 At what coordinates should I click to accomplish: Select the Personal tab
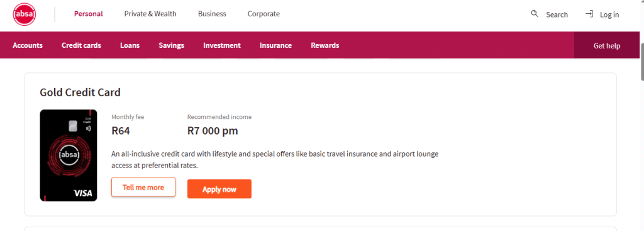click(88, 14)
